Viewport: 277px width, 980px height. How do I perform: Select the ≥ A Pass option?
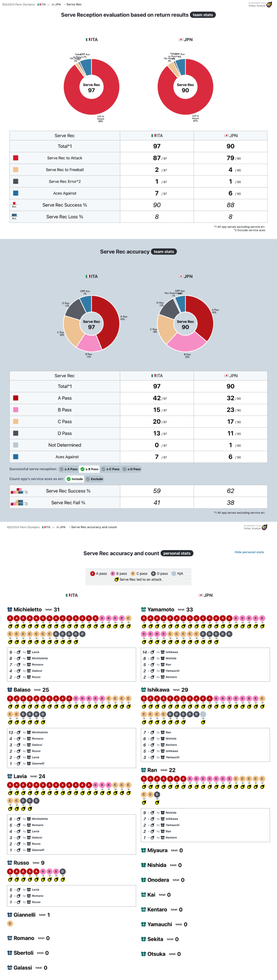pos(69,469)
